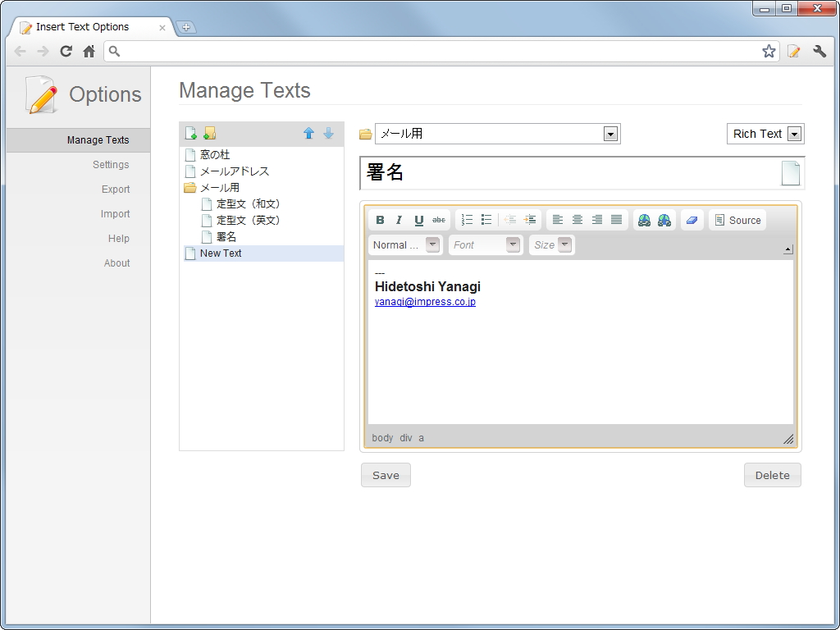
Task: Toggle italic formatting
Action: click(399, 219)
